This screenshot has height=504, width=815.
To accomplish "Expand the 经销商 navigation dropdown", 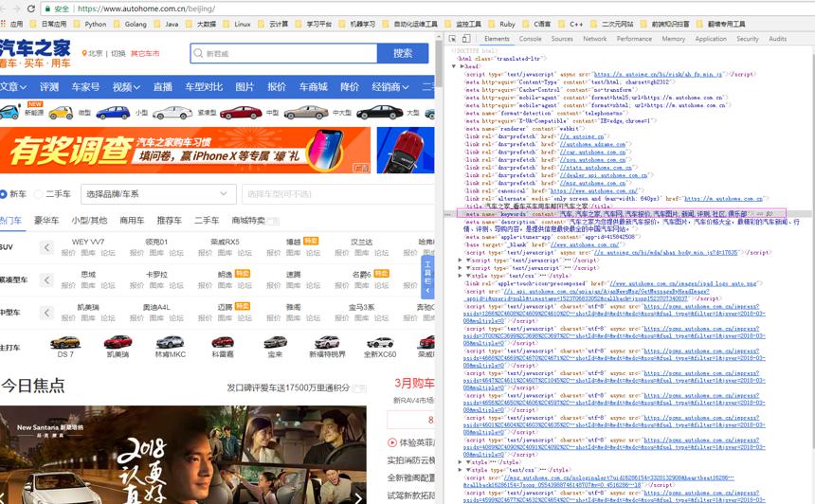I will pos(390,87).
